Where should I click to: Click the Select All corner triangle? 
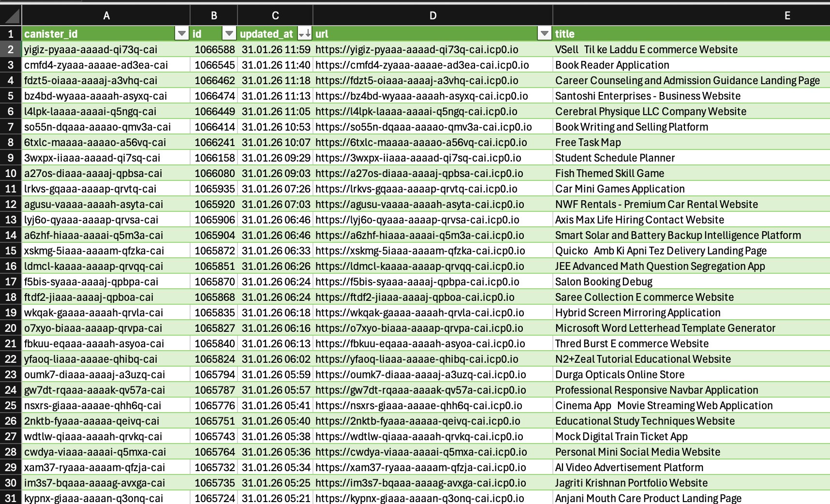click(11, 15)
